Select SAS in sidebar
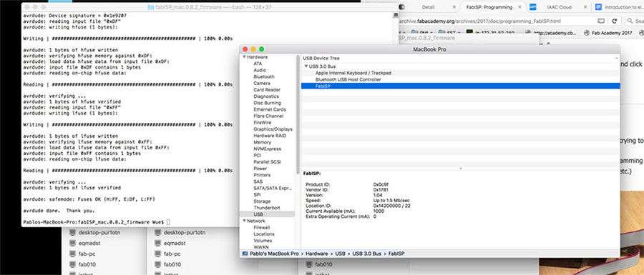The height and width of the screenshot is (275, 644). [258, 181]
